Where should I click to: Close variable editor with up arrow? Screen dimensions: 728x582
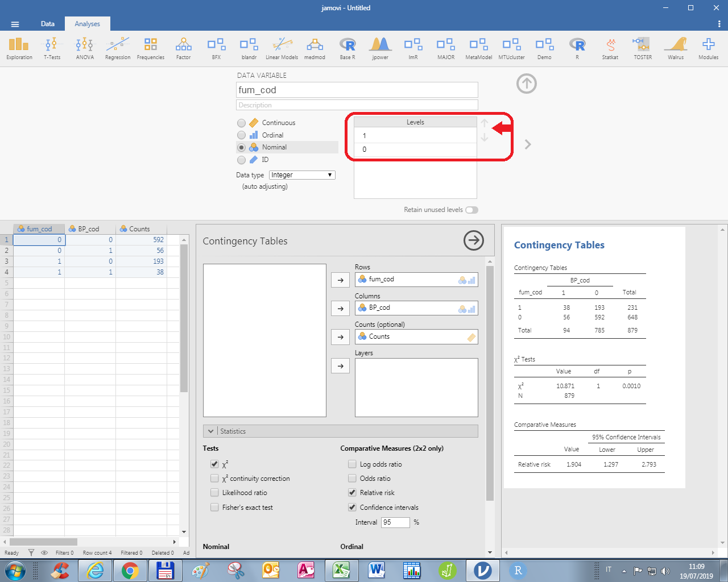(x=526, y=84)
